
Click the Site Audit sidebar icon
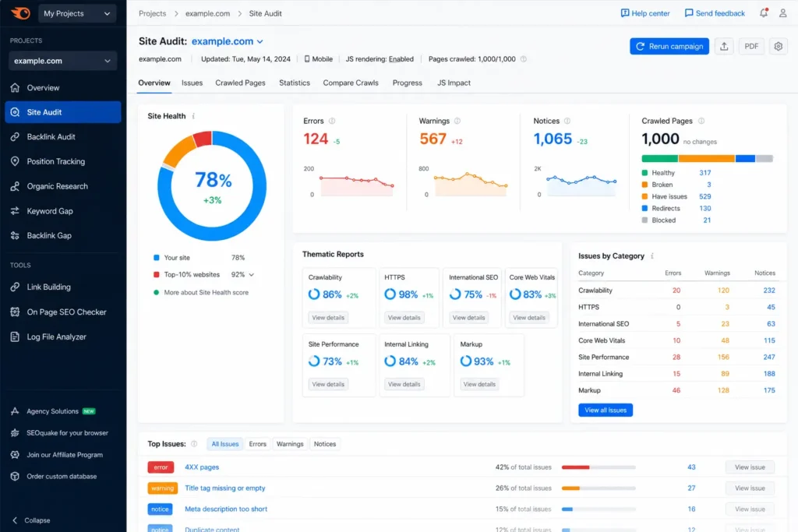click(15, 112)
